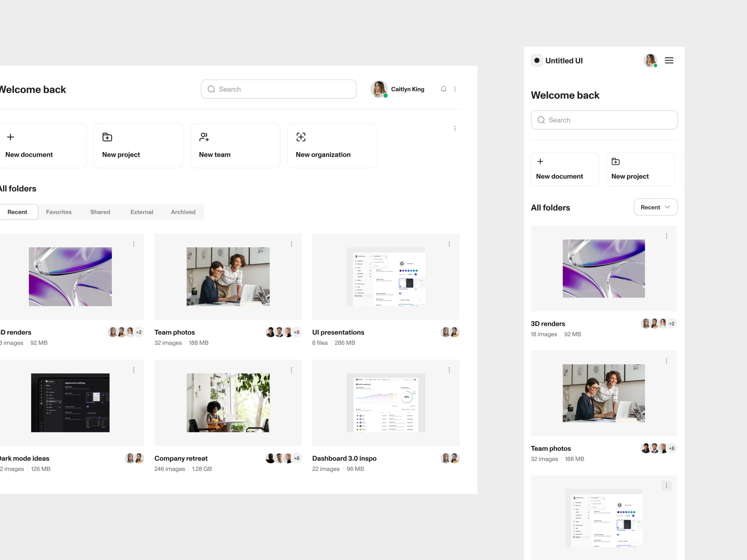
Task: Open the Recent sort dropdown in mobile panel
Action: pyautogui.click(x=655, y=207)
